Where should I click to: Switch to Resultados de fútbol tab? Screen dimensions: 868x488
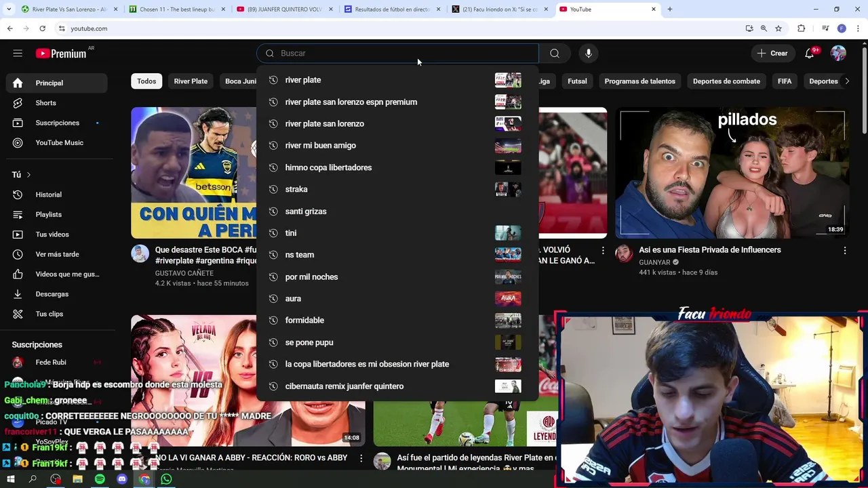point(392,9)
